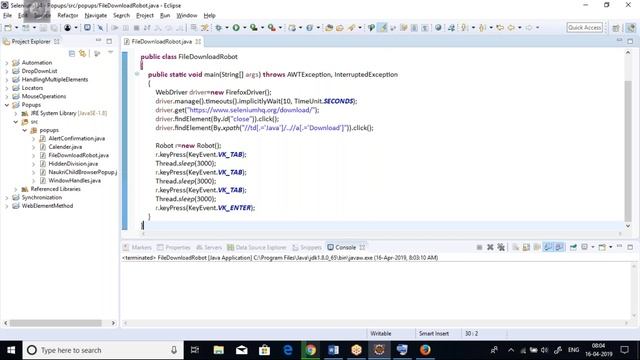The image size is (640, 360).
Task: Open Google Chrome from the taskbar
Action: click(311, 350)
